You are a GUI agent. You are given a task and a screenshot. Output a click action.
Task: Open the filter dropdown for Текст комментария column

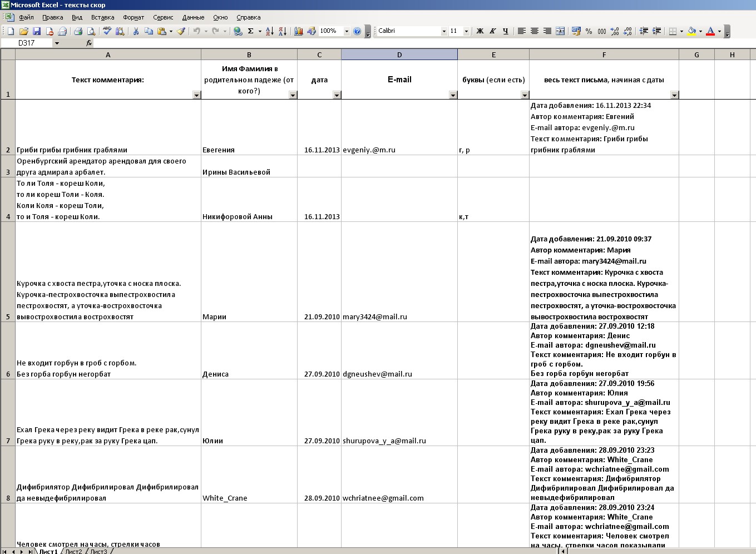pos(196,95)
